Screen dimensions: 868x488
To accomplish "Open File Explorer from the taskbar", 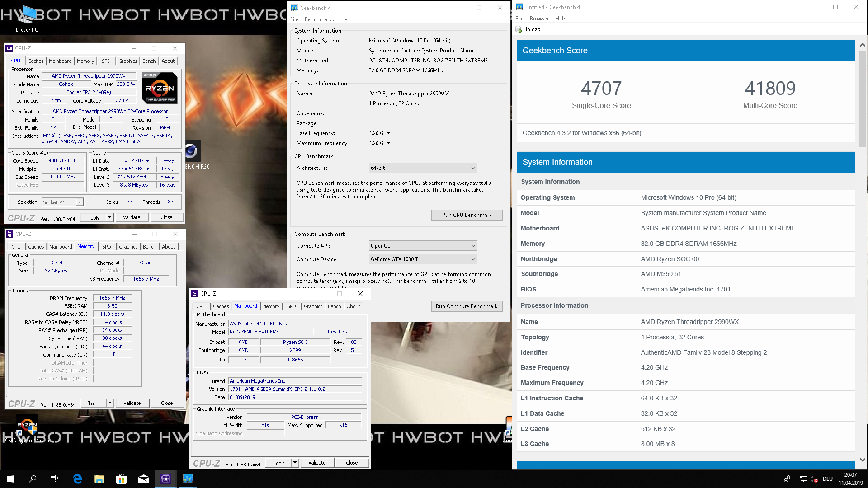I will coord(99,479).
